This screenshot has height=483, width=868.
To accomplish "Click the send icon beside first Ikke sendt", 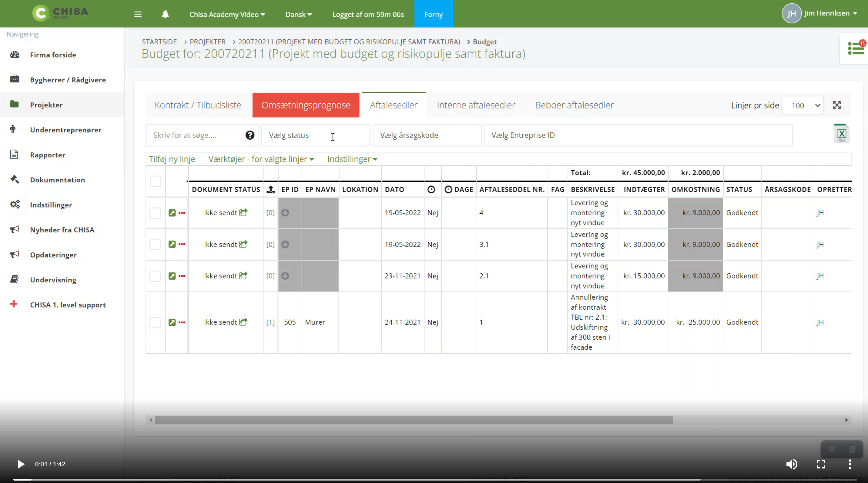I will (243, 212).
